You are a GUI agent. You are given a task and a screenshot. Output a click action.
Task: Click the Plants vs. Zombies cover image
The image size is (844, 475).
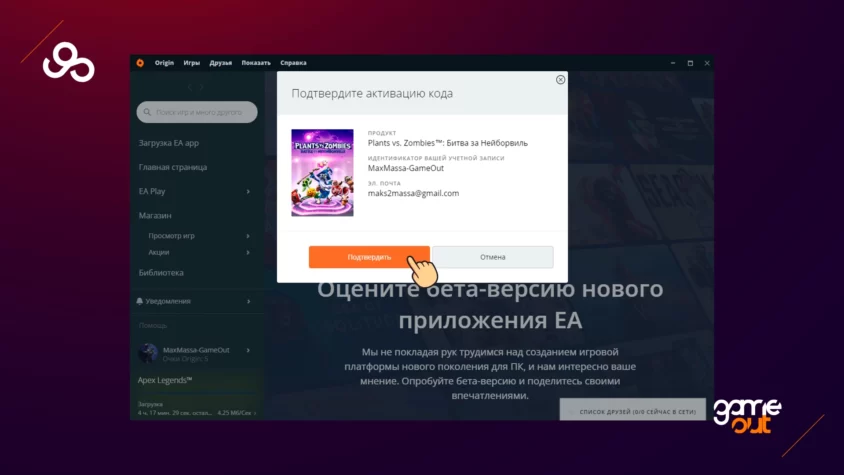tap(322, 173)
